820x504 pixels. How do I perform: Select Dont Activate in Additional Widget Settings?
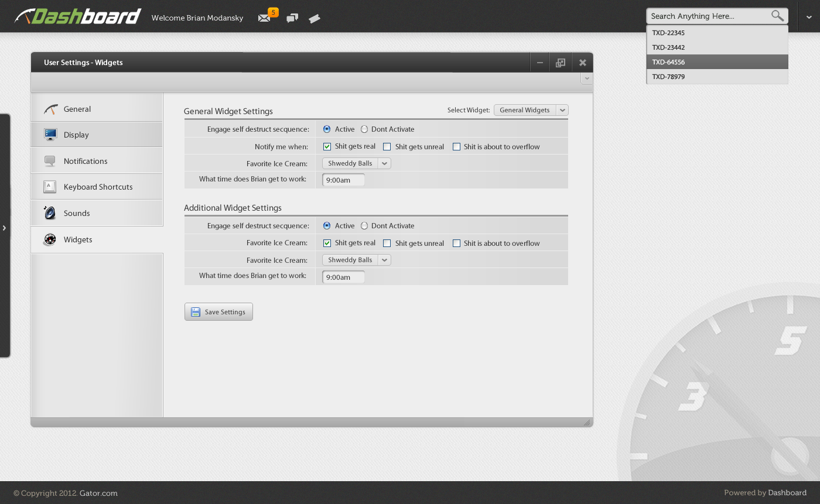pyautogui.click(x=364, y=225)
